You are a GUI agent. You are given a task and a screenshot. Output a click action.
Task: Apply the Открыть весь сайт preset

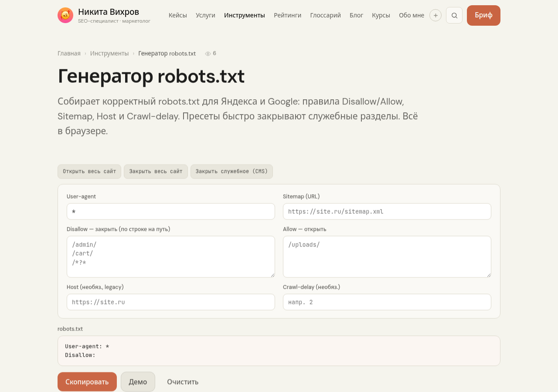pos(89,171)
